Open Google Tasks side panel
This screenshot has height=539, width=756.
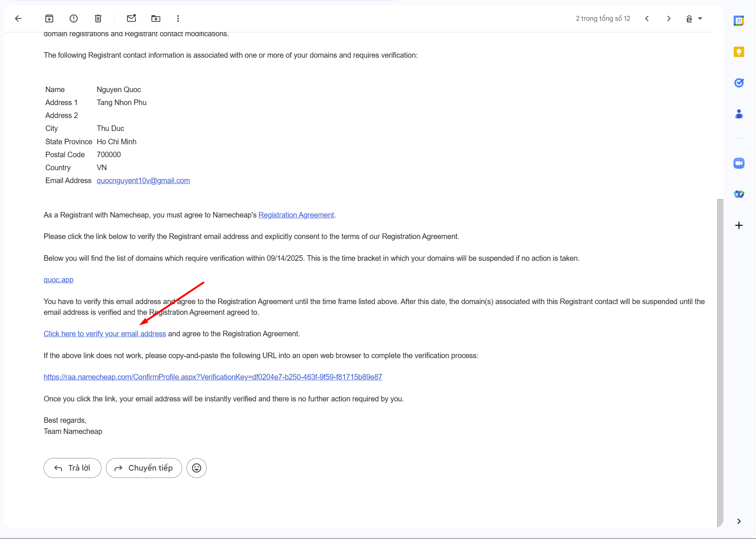(x=739, y=83)
